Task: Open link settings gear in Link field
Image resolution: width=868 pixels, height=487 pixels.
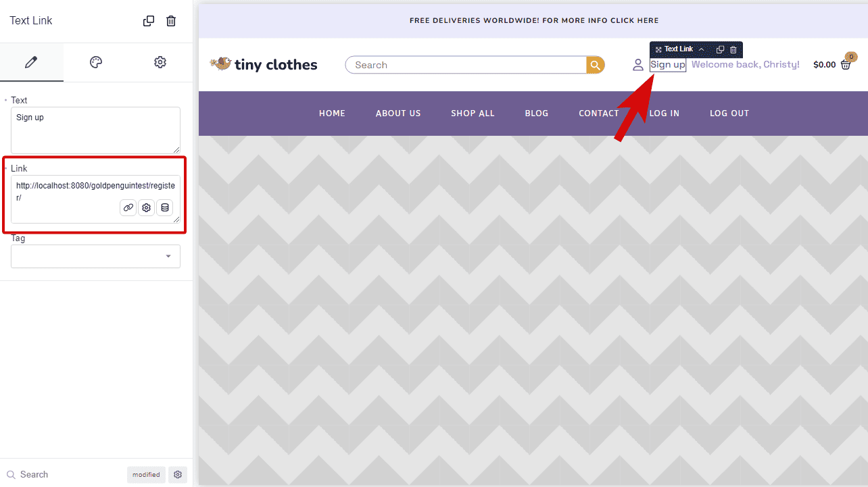Action: [146, 207]
